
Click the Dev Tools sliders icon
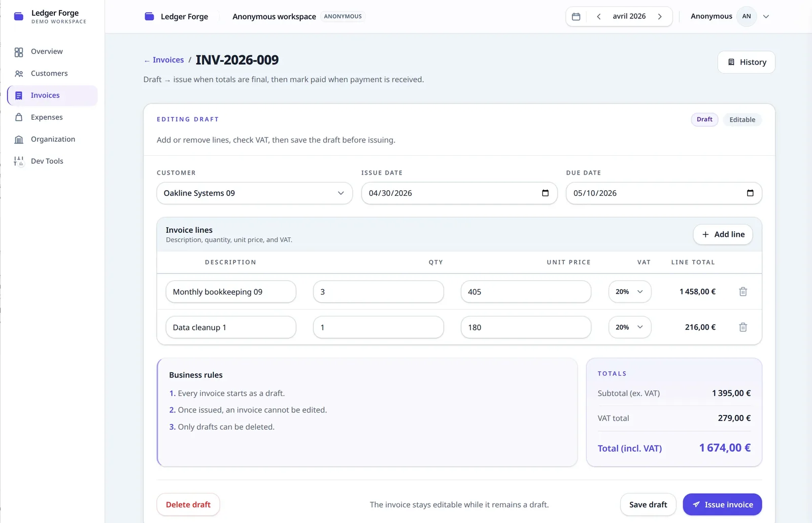[19, 161]
